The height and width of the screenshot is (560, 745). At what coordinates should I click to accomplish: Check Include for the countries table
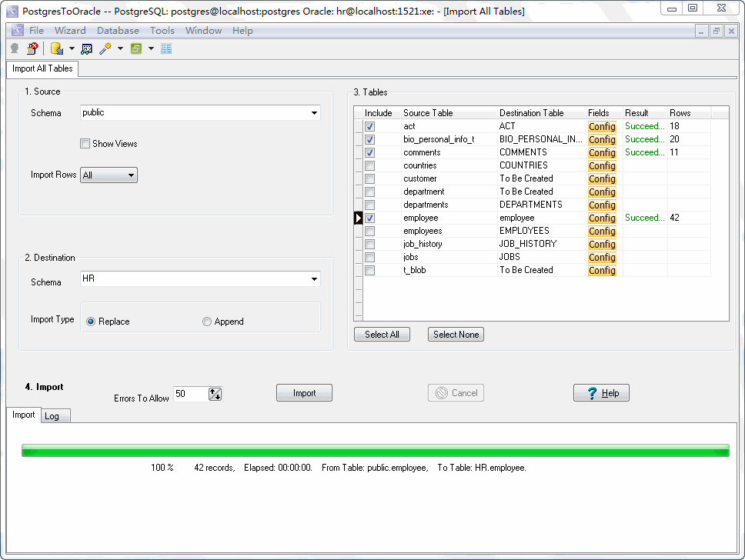369,165
